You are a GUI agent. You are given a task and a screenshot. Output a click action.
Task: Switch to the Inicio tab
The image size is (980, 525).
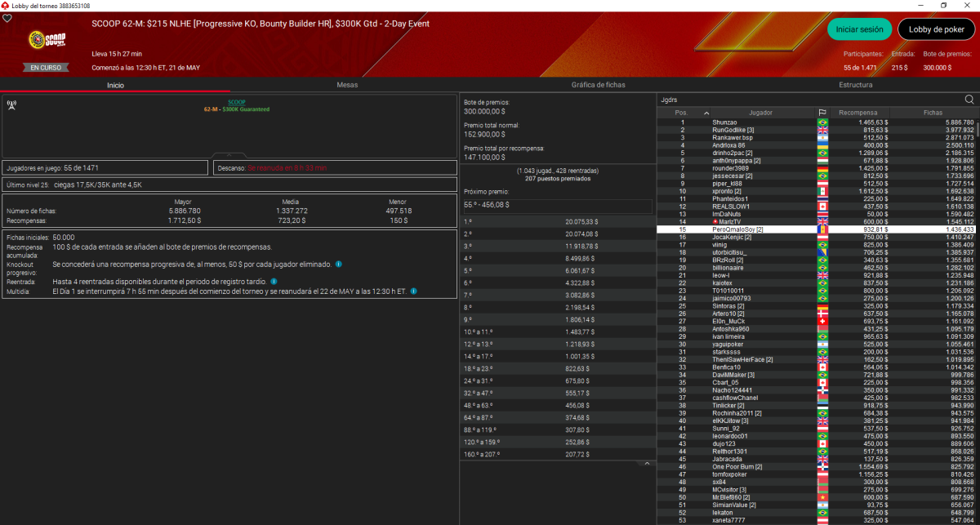(x=115, y=85)
